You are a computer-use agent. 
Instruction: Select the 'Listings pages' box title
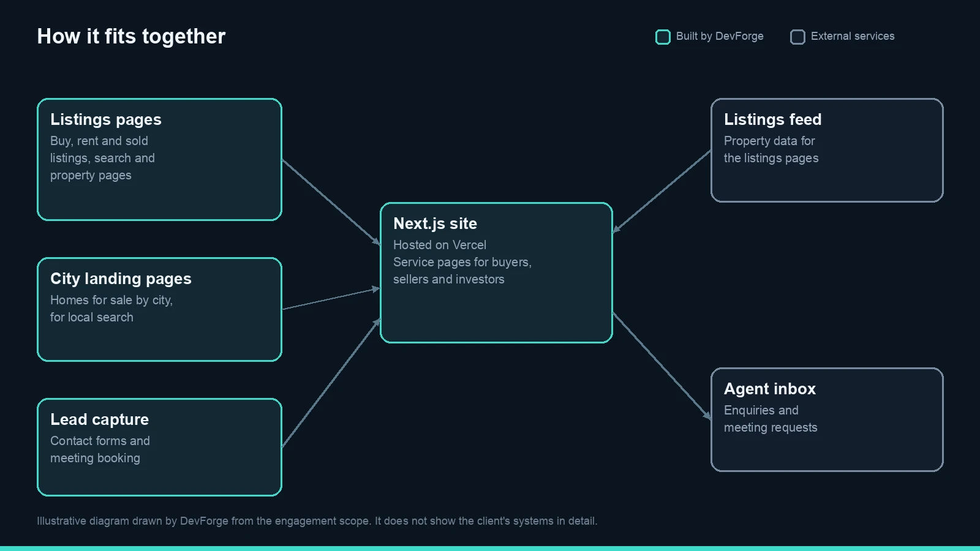pyautogui.click(x=106, y=119)
